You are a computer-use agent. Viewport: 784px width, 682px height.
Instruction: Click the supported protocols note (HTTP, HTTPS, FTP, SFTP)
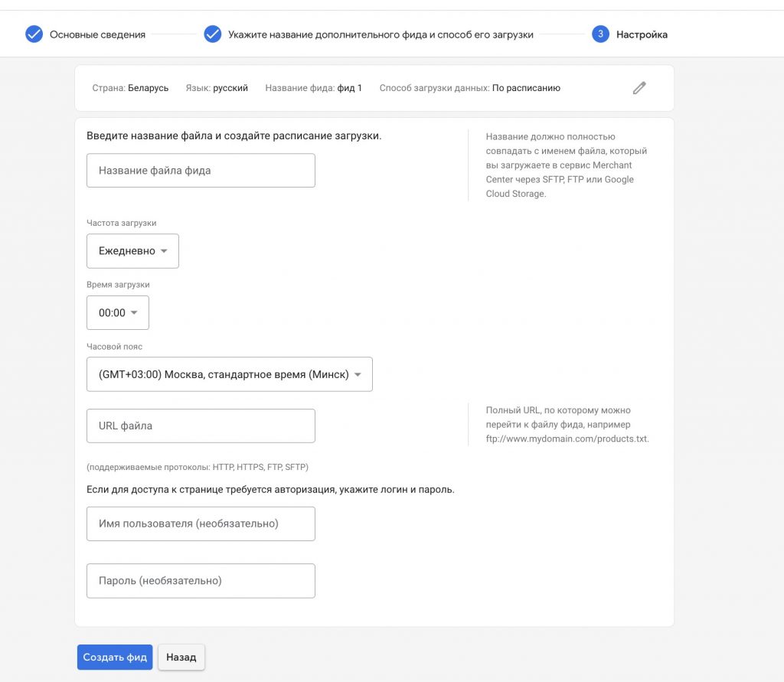tap(198, 467)
